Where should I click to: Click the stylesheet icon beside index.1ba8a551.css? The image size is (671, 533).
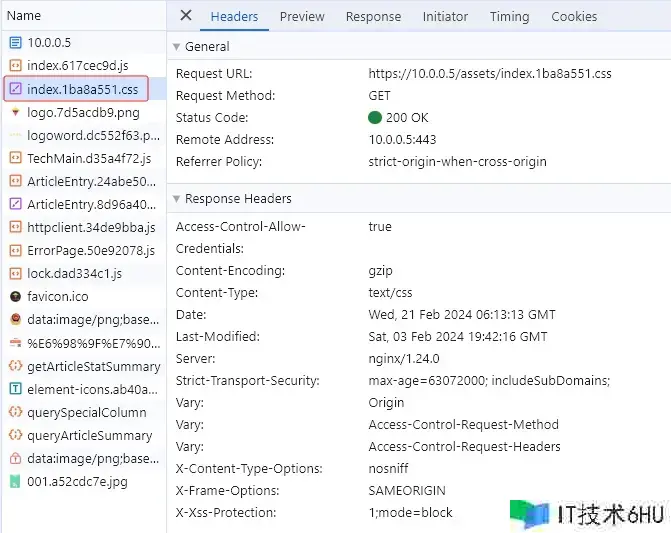pos(15,89)
